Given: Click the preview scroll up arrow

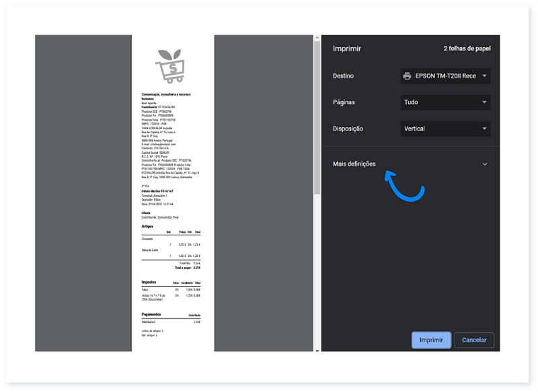Looking at the screenshot, I should click(x=317, y=38).
